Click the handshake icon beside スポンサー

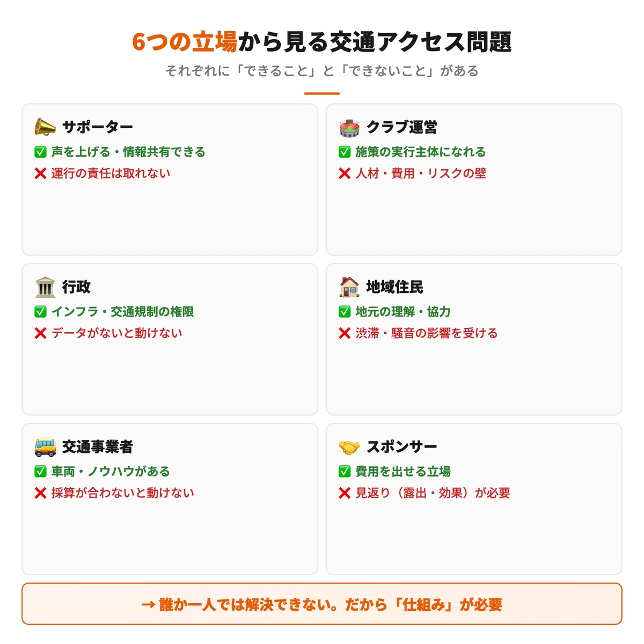[349, 447]
